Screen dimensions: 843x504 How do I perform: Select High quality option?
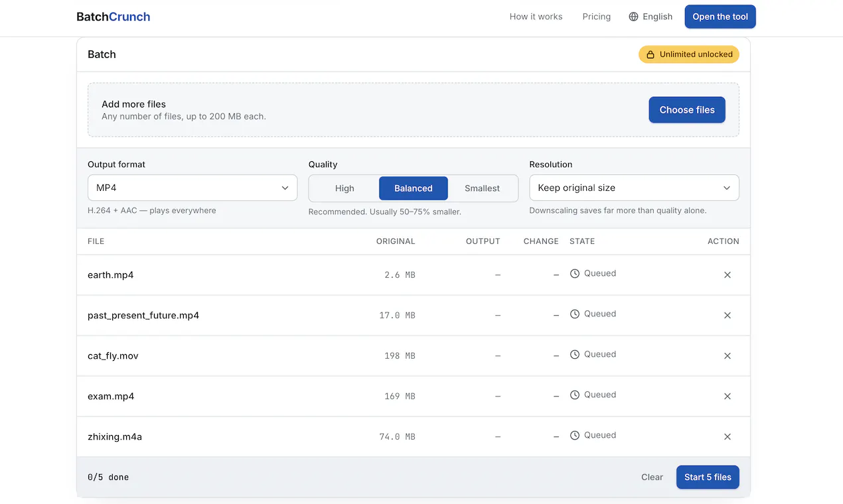point(345,188)
